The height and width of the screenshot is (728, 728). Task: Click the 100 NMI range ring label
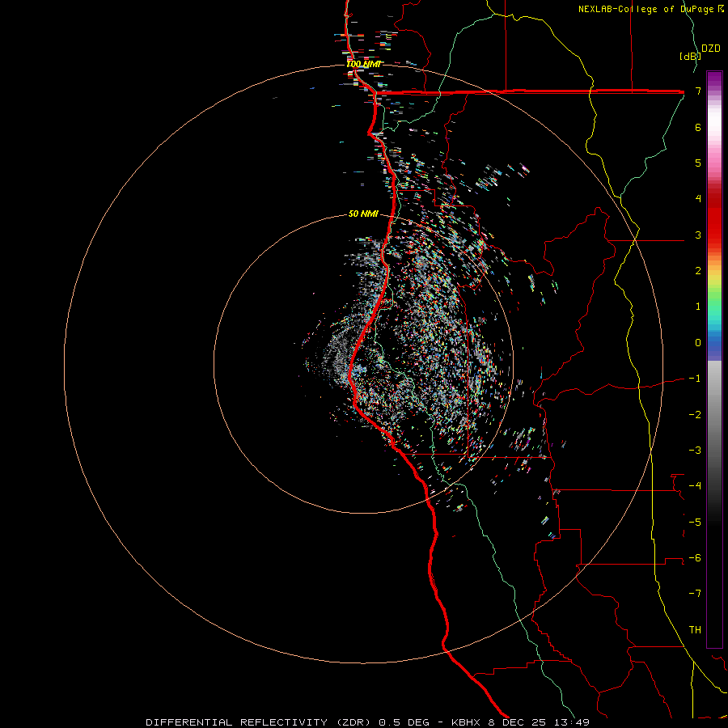364,64
